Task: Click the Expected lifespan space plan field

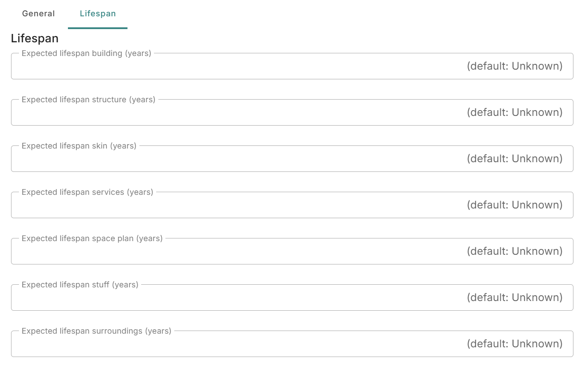Action: [x=291, y=251]
